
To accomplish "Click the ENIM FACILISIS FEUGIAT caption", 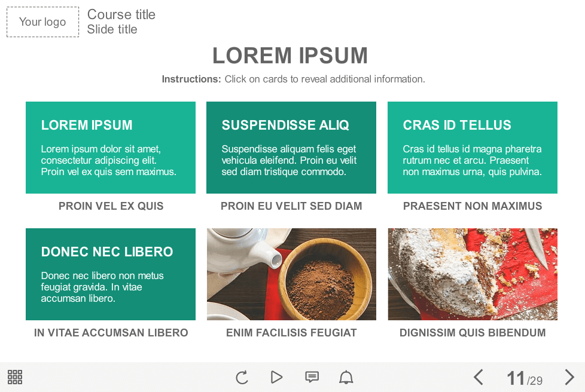I will click(x=291, y=333).
